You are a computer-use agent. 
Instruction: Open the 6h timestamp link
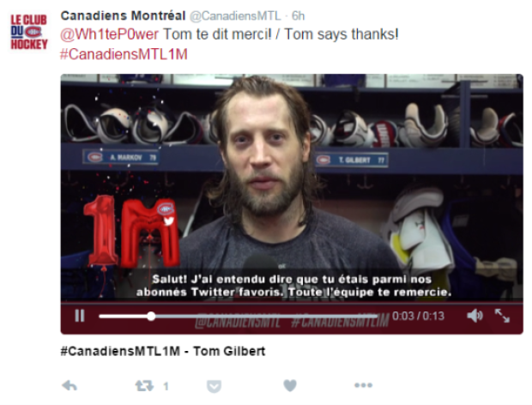coord(299,16)
